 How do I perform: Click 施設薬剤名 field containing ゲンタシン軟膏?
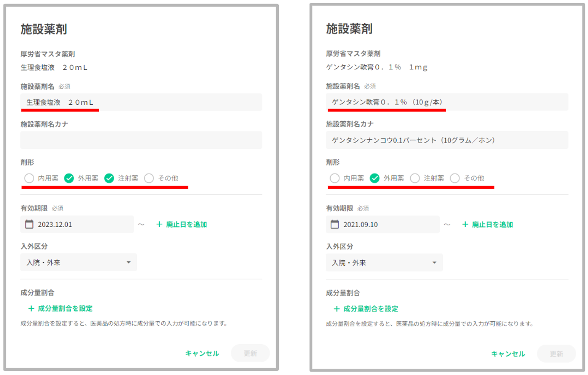tap(447, 102)
